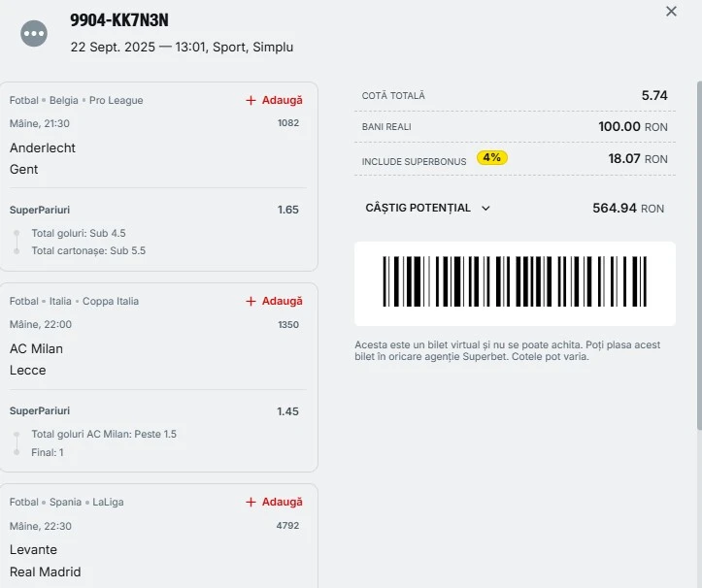Image resolution: width=702 pixels, height=588 pixels.
Task: Click plus icon beside LaLiga Adaugă
Action: coord(251,502)
